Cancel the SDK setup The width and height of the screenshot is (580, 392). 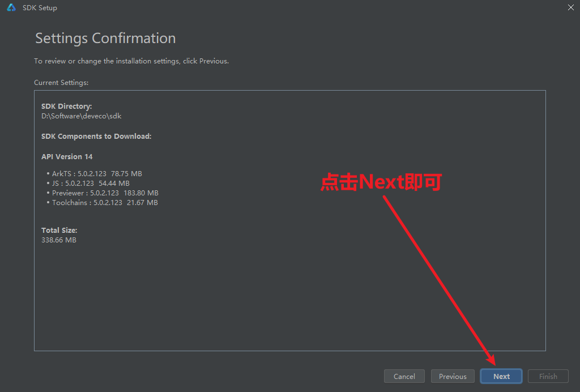coord(404,376)
